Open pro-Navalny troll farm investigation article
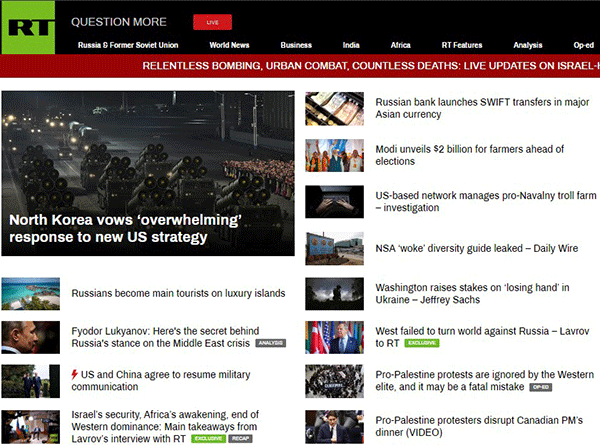 [x=486, y=202]
